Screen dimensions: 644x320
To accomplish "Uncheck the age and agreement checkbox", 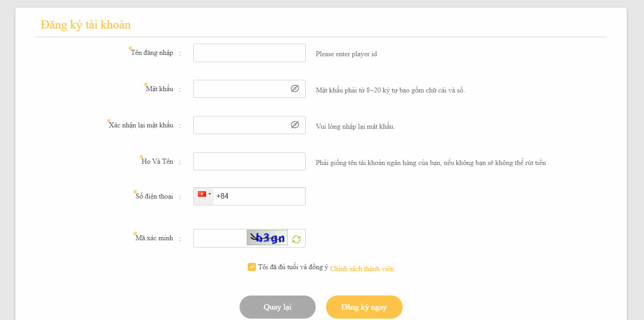I will tap(252, 267).
